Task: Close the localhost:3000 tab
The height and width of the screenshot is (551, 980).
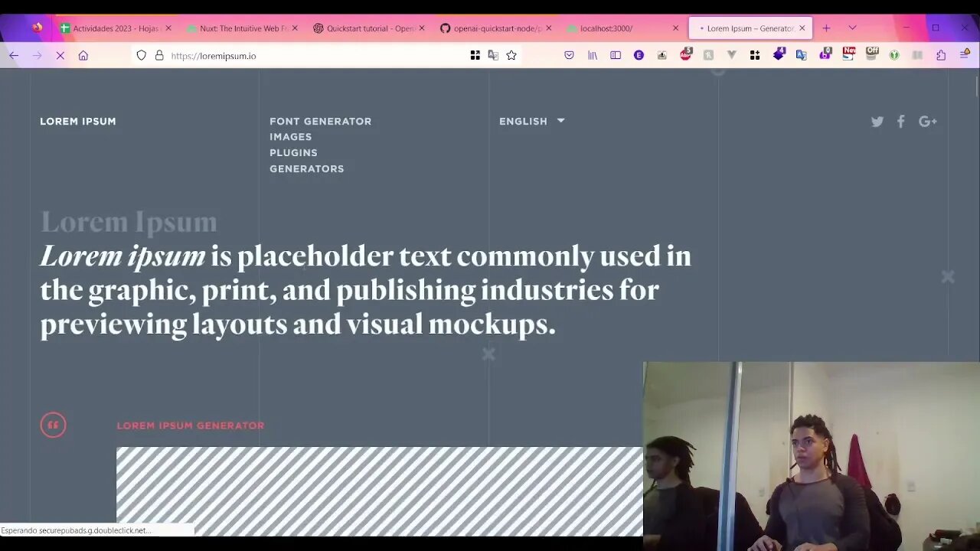Action: tap(675, 28)
